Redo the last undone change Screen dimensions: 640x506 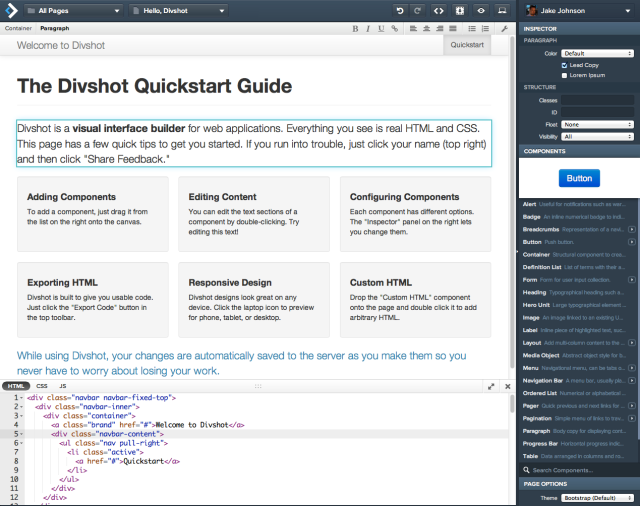417,11
